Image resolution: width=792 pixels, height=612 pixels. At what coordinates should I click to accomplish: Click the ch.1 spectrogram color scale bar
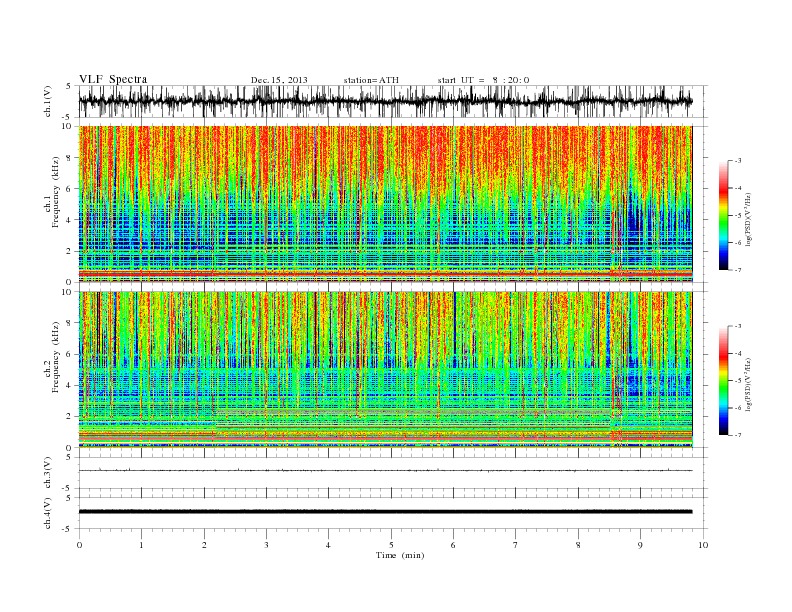coord(723,215)
